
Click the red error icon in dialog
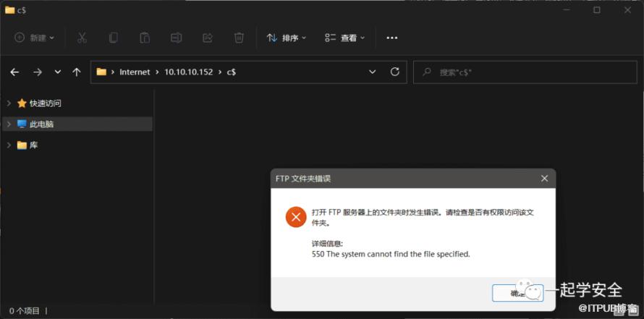click(296, 217)
